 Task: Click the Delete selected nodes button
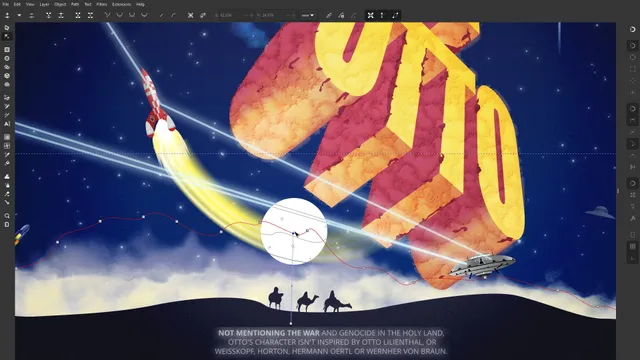pos(31,16)
